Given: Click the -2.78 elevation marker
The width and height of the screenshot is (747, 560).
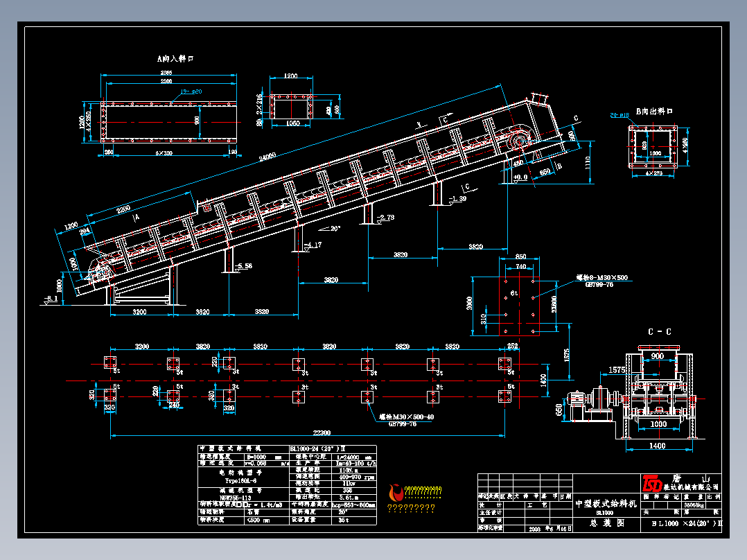Looking at the screenshot, I should pos(385,218).
